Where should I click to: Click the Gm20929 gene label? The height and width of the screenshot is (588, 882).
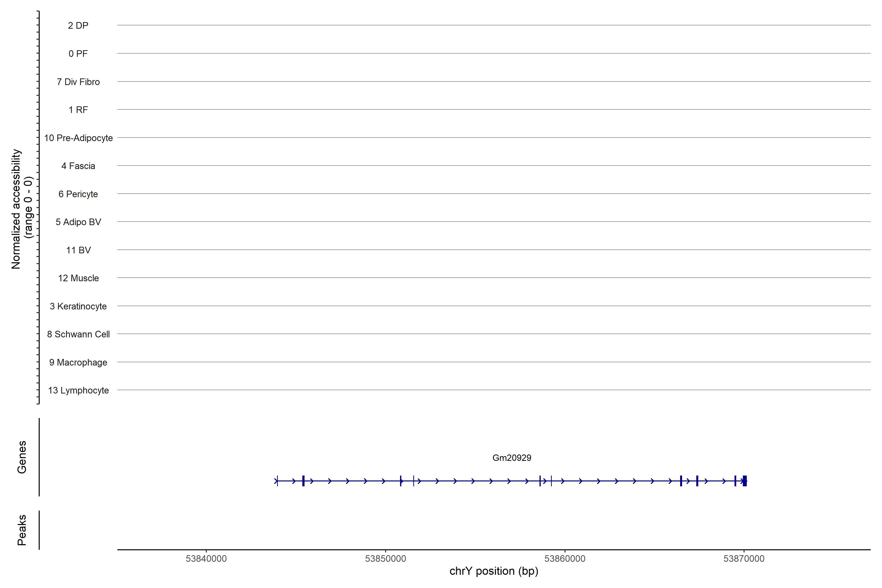[512, 457]
